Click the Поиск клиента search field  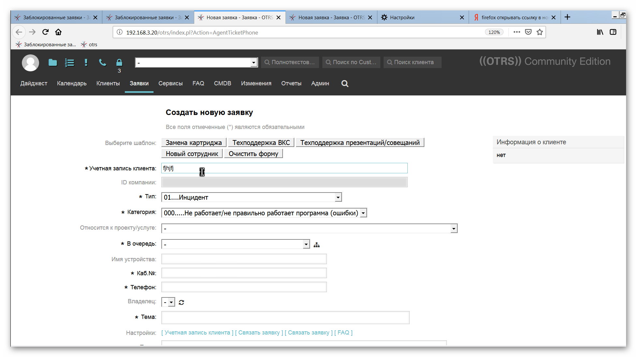click(412, 62)
